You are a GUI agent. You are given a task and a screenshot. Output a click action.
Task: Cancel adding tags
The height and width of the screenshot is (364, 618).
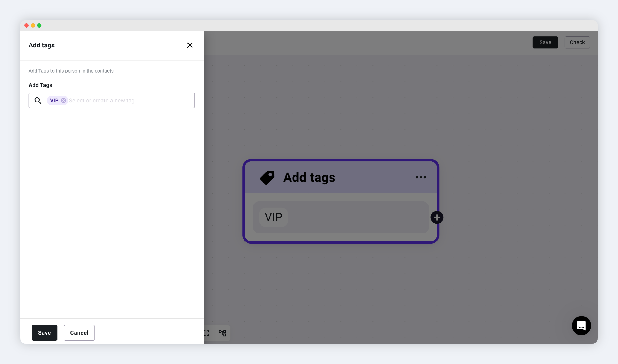[79, 333]
